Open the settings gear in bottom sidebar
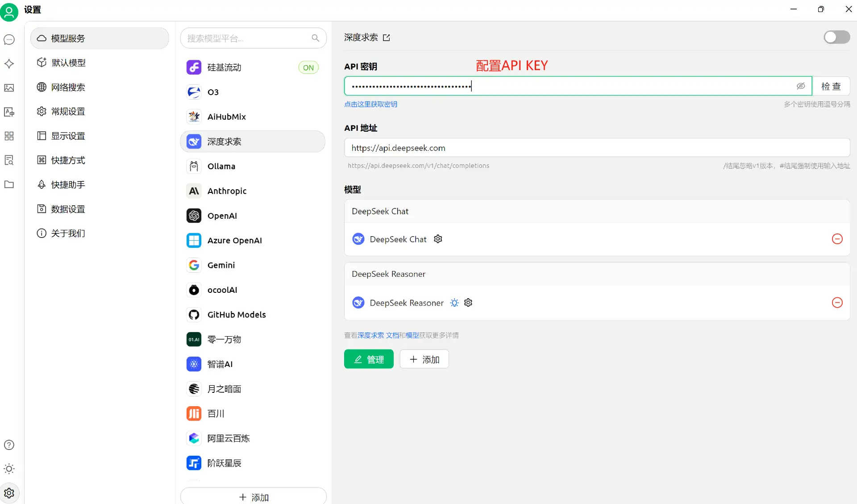The height and width of the screenshot is (504, 857). (x=9, y=493)
